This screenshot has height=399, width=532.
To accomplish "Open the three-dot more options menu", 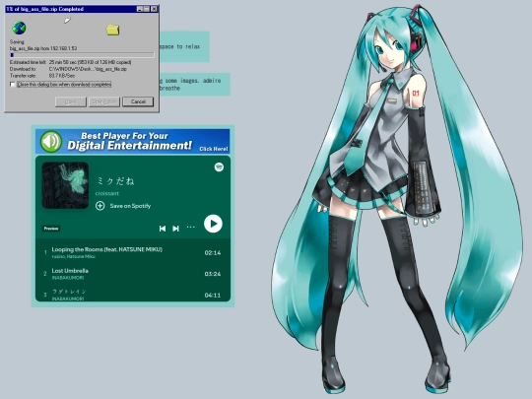I will [x=191, y=228].
